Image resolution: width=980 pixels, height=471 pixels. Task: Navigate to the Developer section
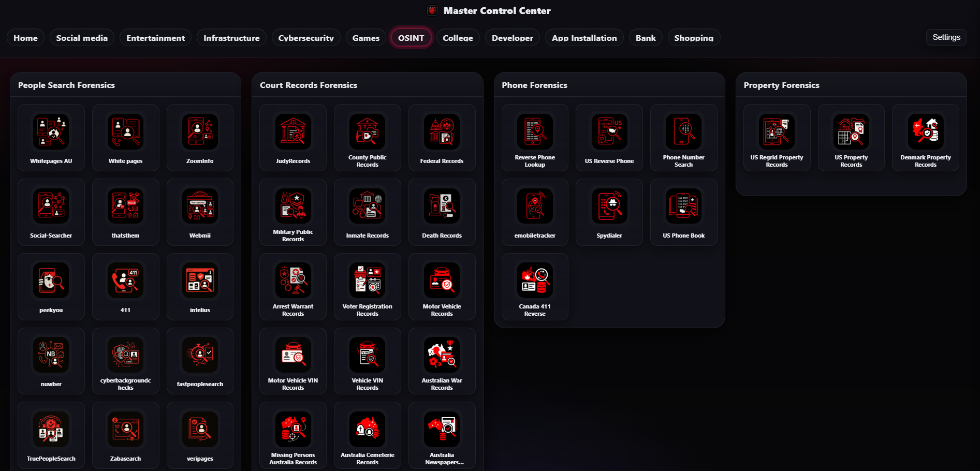tap(512, 37)
